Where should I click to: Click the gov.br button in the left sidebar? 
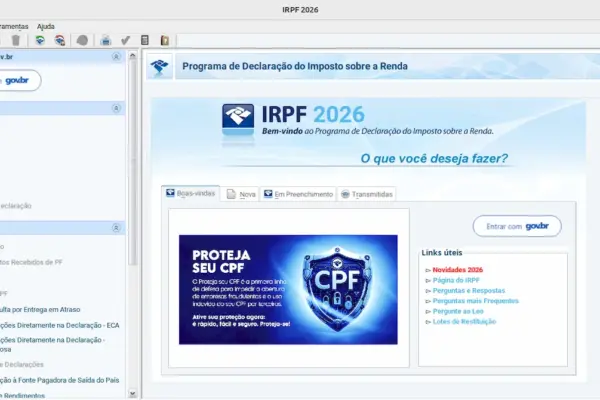click(x=20, y=80)
